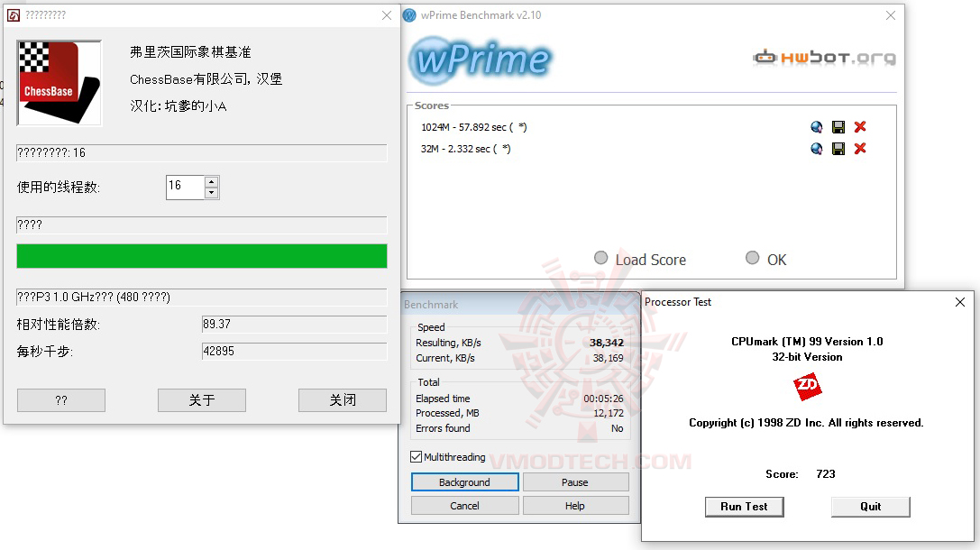Click the Elapsed time value 00:05:26
Screen dimensions: 980x550
[603, 399]
